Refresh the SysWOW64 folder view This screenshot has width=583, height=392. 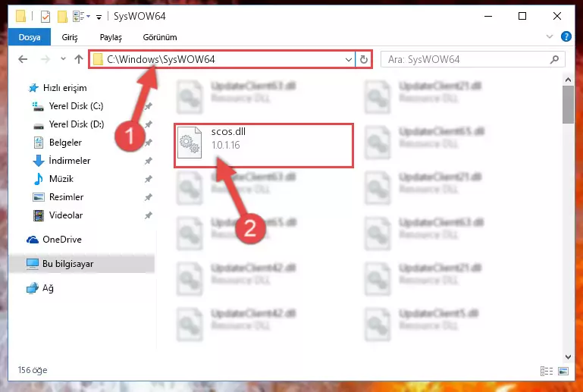[364, 59]
